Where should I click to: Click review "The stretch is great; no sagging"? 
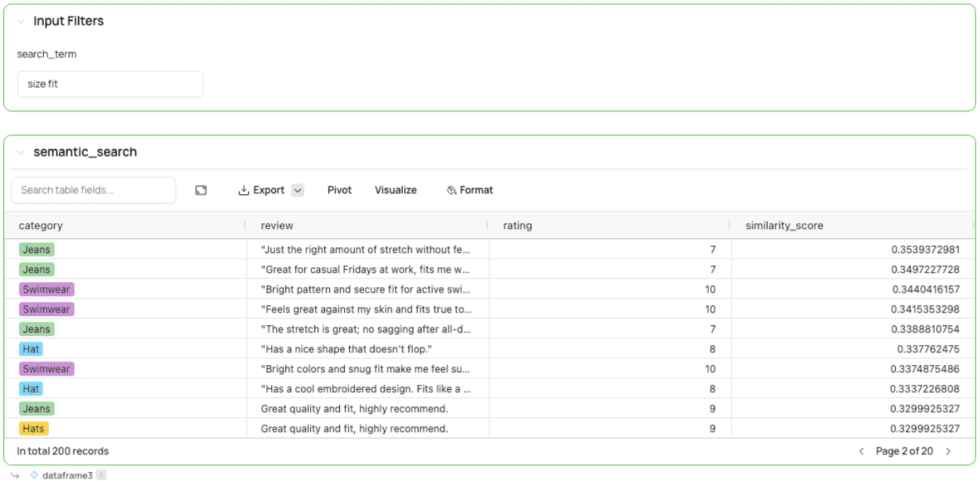click(x=365, y=329)
